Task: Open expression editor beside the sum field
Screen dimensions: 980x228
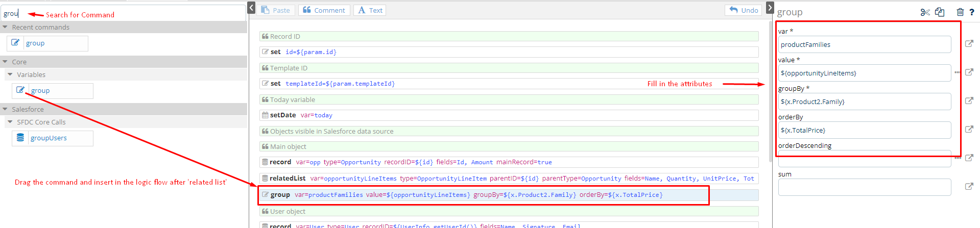Action: coord(969,187)
